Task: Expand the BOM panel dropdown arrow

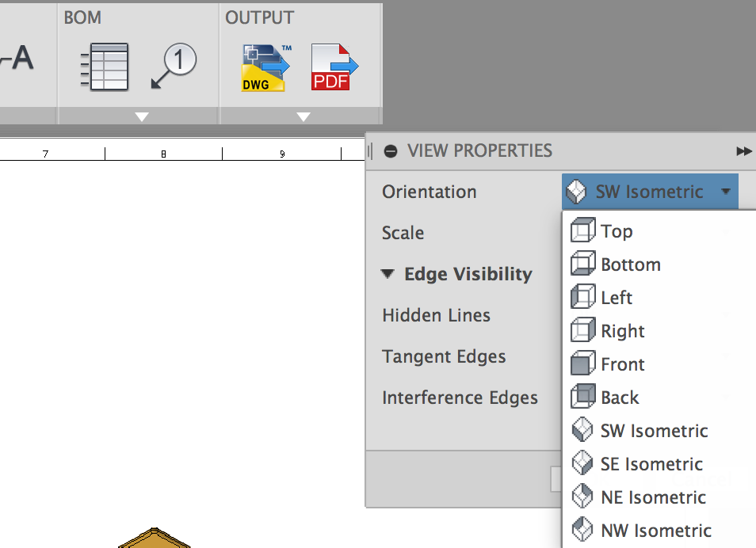Action: (142, 116)
